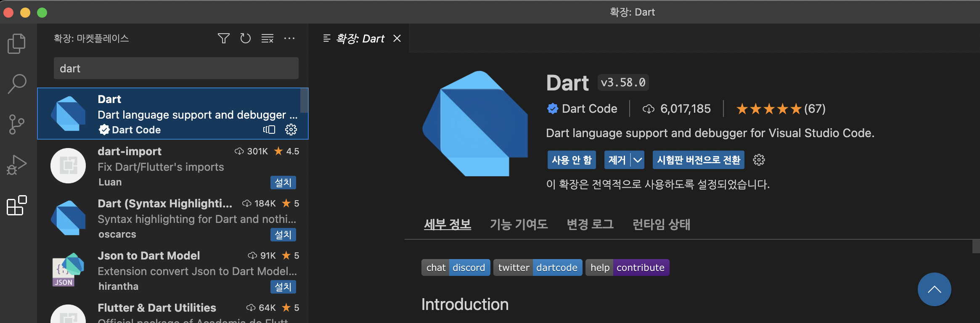Open the chat discord badge link

coord(456,267)
